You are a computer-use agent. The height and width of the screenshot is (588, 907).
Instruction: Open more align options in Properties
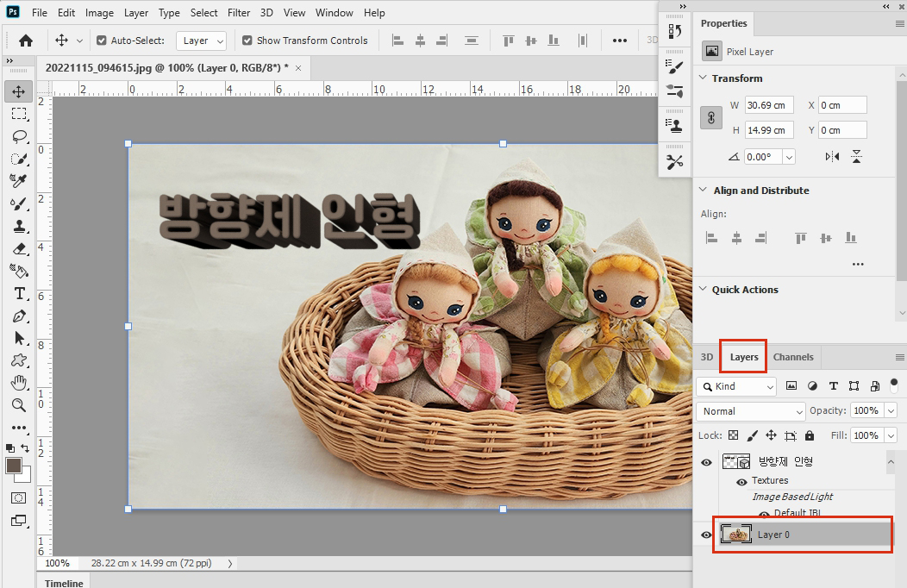(858, 264)
